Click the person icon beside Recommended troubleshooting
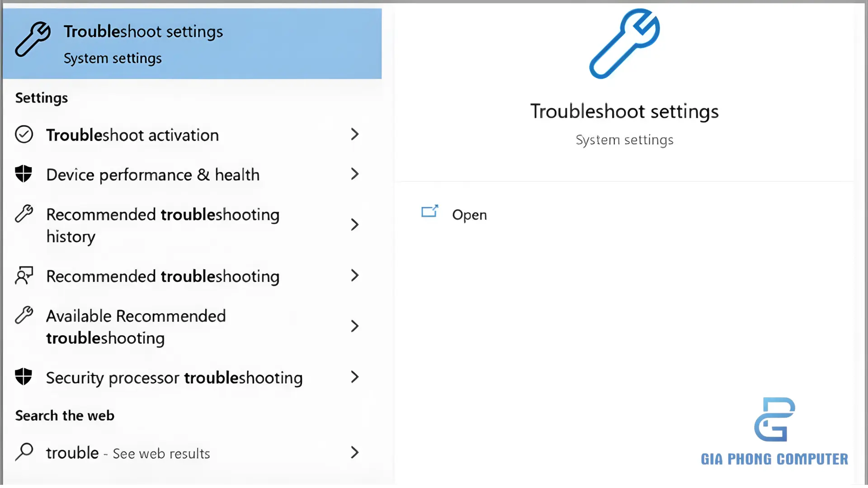 pyautogui.click(x=24, y=276)
